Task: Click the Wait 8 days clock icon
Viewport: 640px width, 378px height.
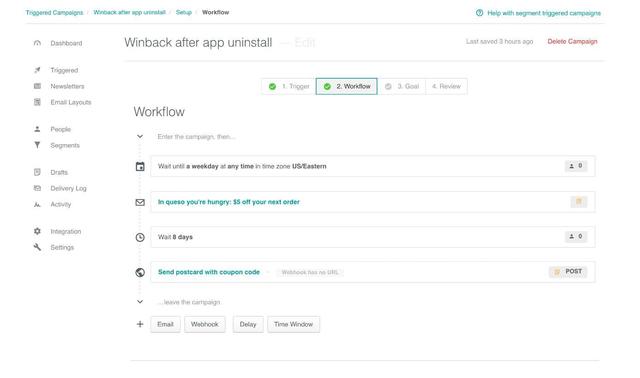Action: 140,237
